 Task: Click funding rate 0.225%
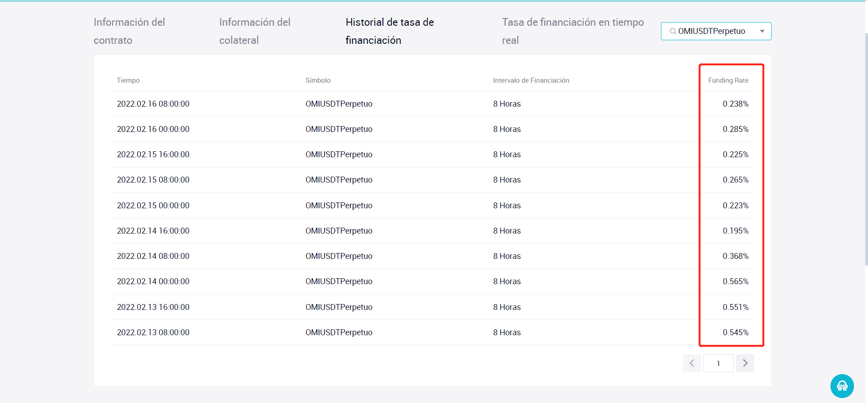click(x=736, y=155)
